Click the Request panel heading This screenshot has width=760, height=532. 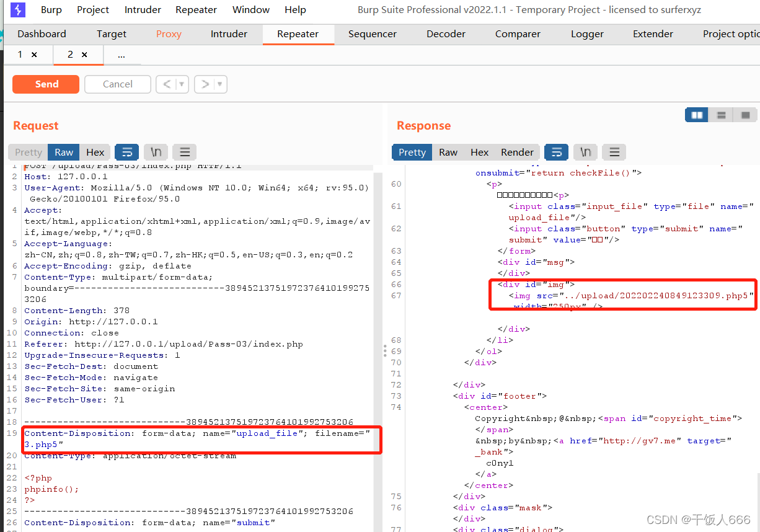point(35,126)
